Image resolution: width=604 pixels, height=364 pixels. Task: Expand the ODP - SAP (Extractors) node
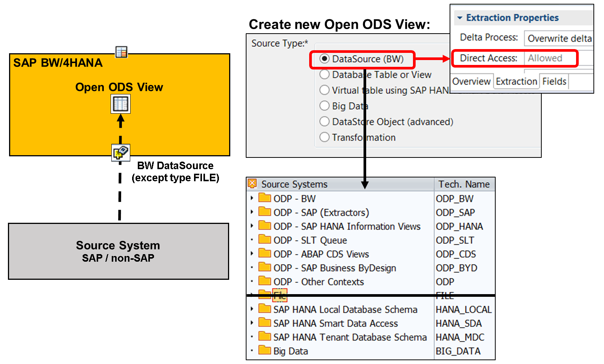[x=252, y=212]
